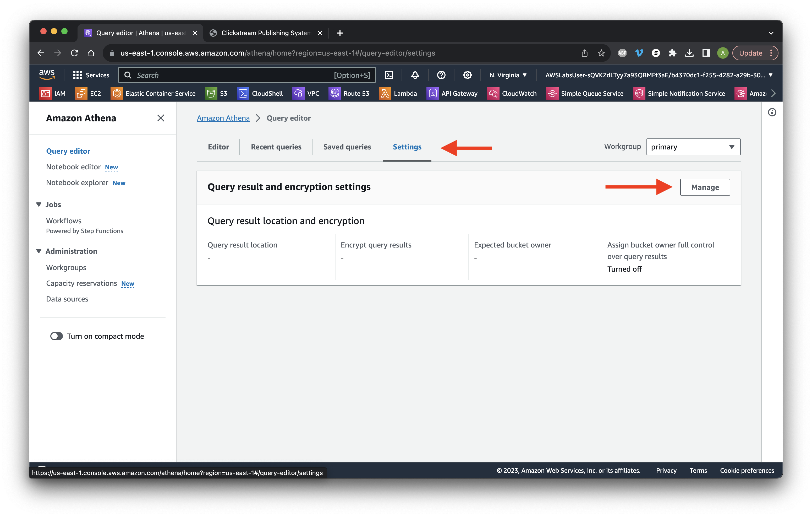This screenshot has height=517, width=812.
Task: Open Workflows in the sidebar
Action: click(x=64, y=221)
